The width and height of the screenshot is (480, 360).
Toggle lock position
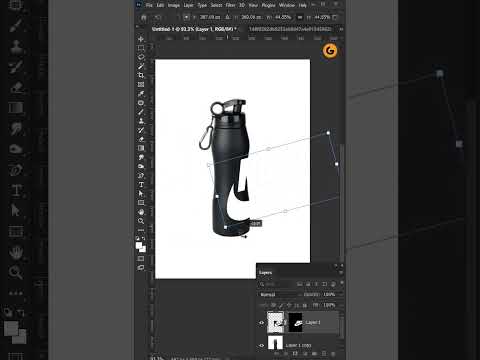(289, 305)
